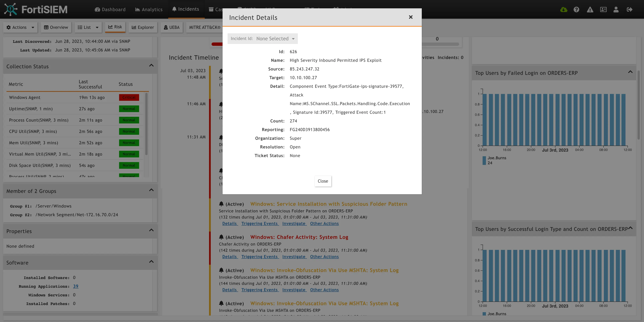Open Other Actions for Invoke-Obfuscation 144 times incident
The image size is (644, 322).
click(x=324, y=290)
